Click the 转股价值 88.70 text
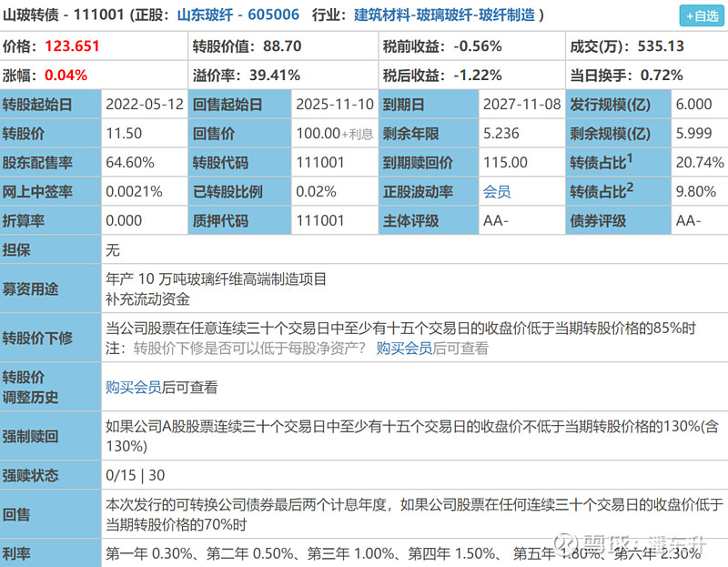 (247, 46)
